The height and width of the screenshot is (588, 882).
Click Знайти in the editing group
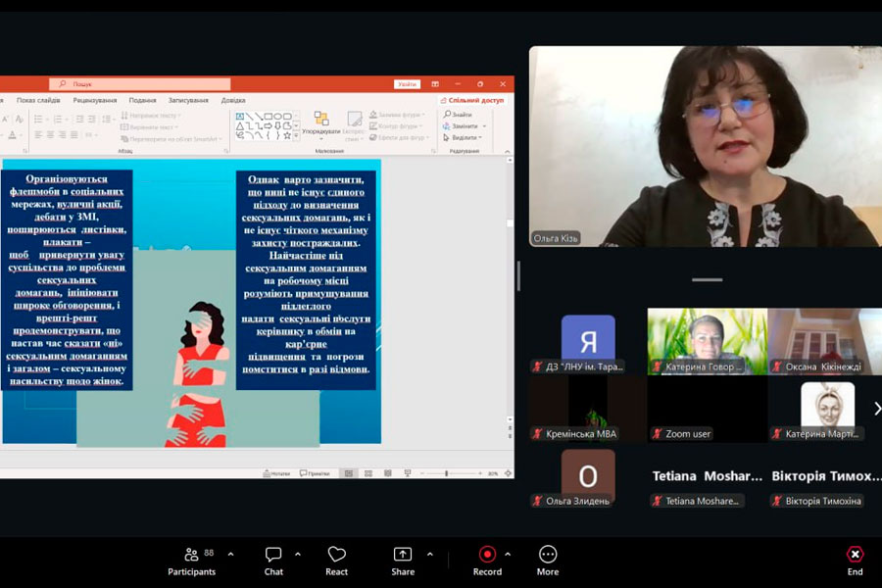458,115
